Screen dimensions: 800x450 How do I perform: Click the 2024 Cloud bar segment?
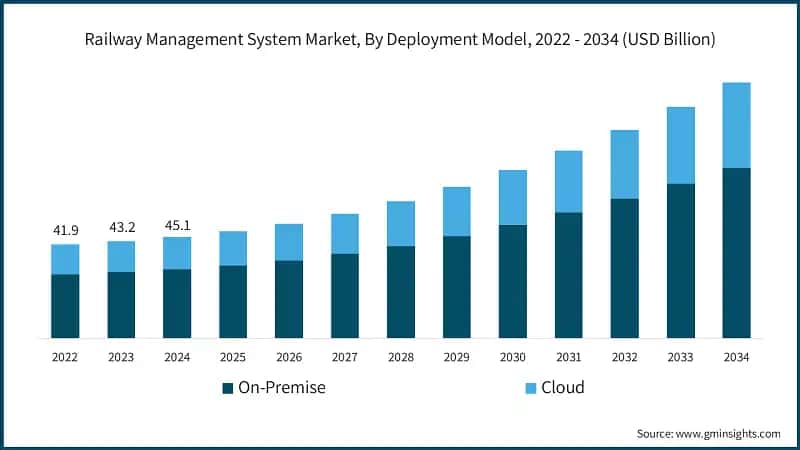pyautogui.click(x=177, y=253)
